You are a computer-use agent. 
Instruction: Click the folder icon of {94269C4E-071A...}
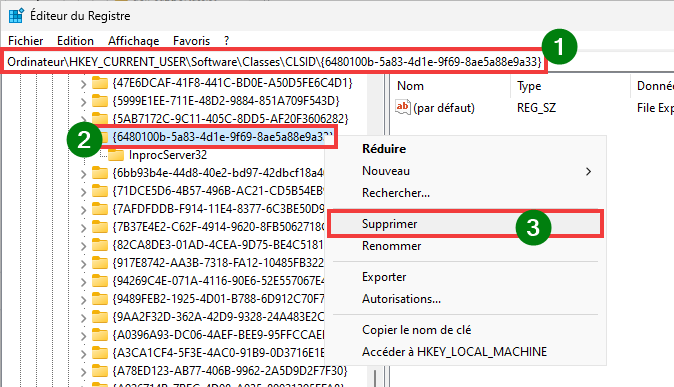point(100,281)
